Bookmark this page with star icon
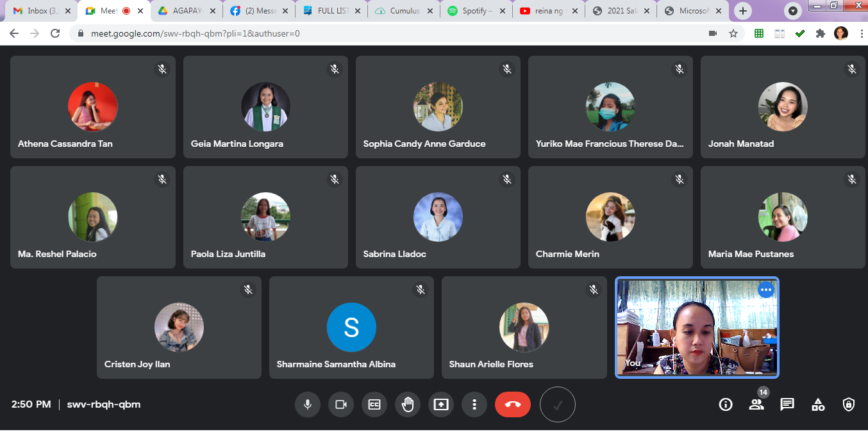 [x=733, y=33]
